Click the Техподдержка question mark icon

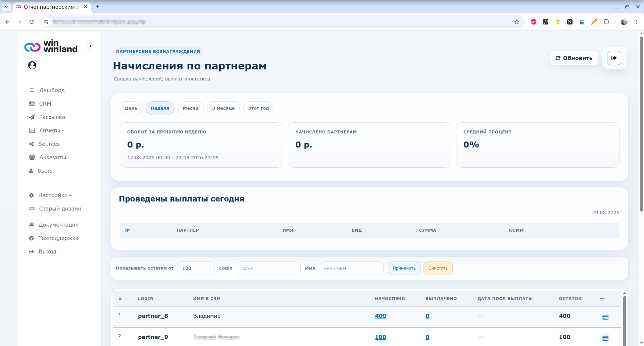pos(32,238)
